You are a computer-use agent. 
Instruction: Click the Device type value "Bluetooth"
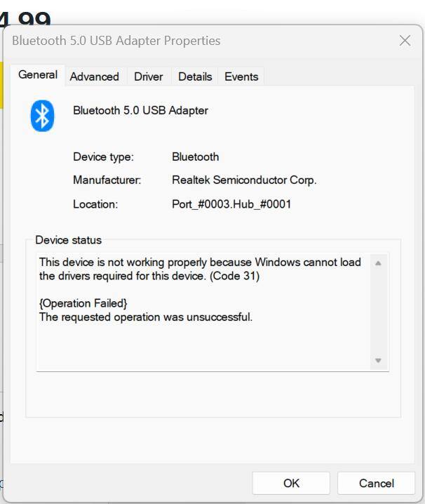pos(195,157)
